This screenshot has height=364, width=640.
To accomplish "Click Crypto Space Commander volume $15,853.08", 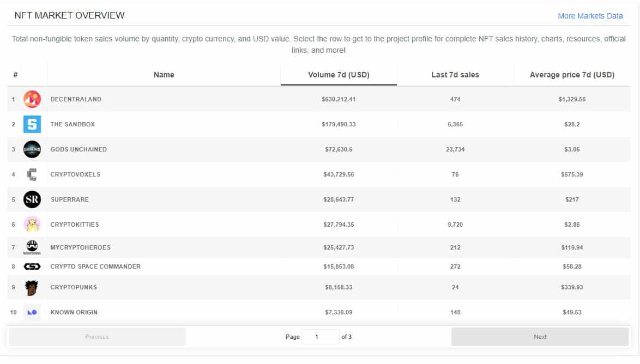I will (339, 266).
